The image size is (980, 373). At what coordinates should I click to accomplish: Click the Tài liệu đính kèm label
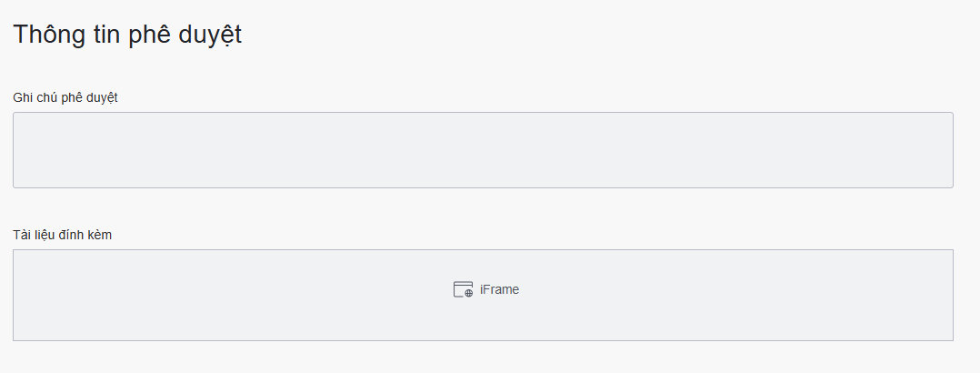pyautogui.click(x=63, y=235)
